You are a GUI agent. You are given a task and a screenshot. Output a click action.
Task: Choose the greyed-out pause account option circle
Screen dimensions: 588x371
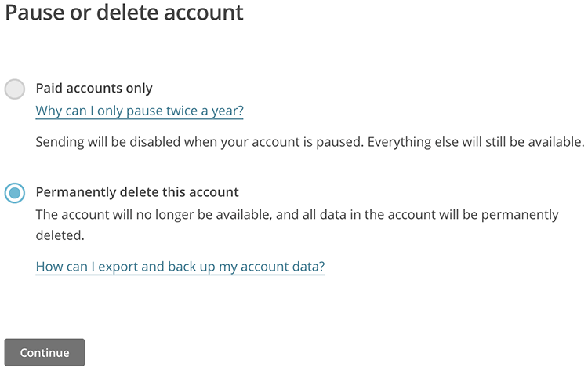pos(15,89)
